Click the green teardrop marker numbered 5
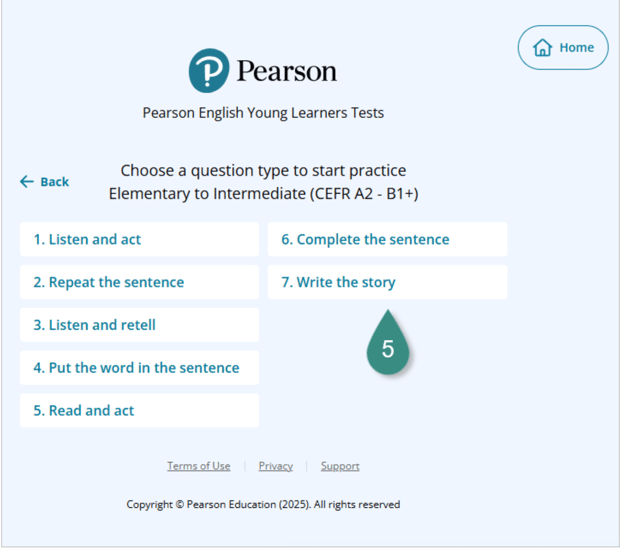The image size is (621, 549). (x=388, y=346)
